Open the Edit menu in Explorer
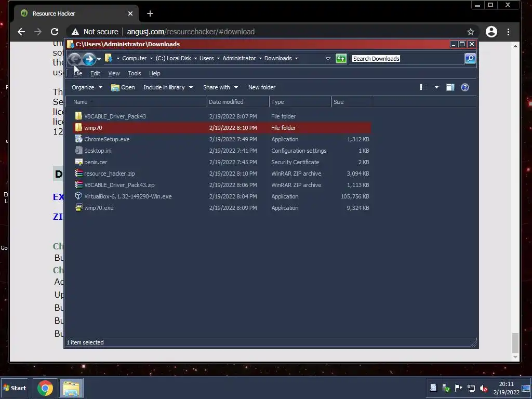 click(x=95, y=73)
